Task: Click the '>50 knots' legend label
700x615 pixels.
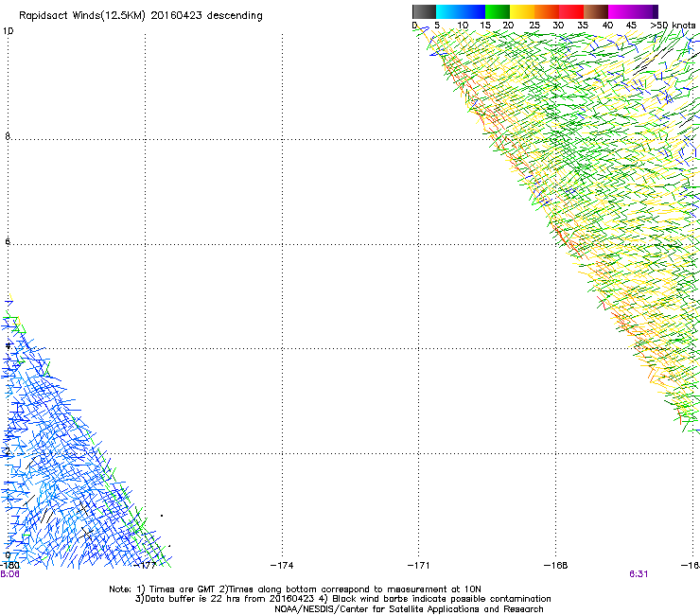Action: point(673,25)
